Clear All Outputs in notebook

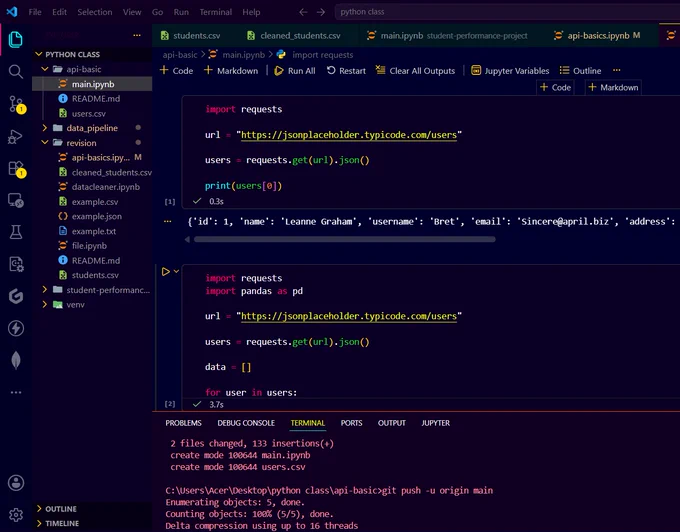(x=415, y=71)
